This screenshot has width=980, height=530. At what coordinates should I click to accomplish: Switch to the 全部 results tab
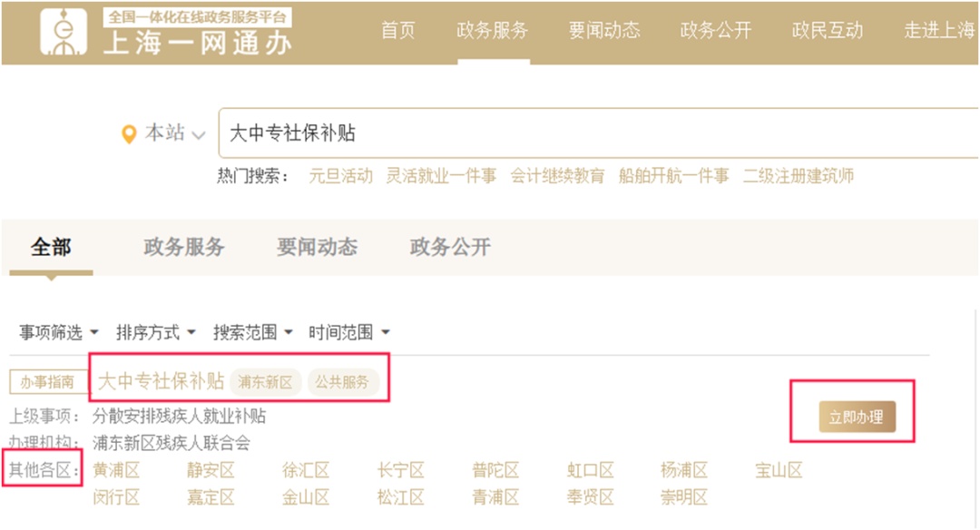click(x=51, y=248)
